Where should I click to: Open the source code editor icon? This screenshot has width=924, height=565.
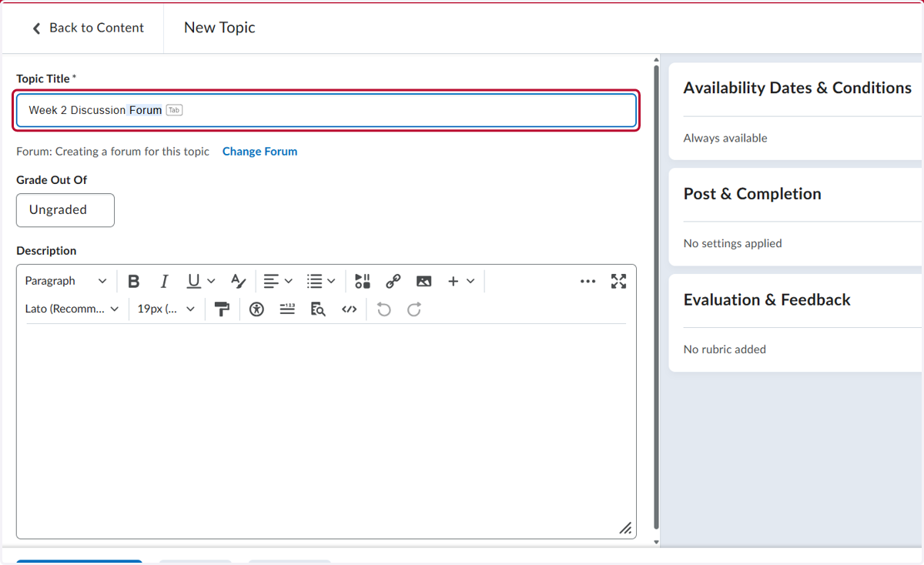pyautogui.click(x=349, y=309)
